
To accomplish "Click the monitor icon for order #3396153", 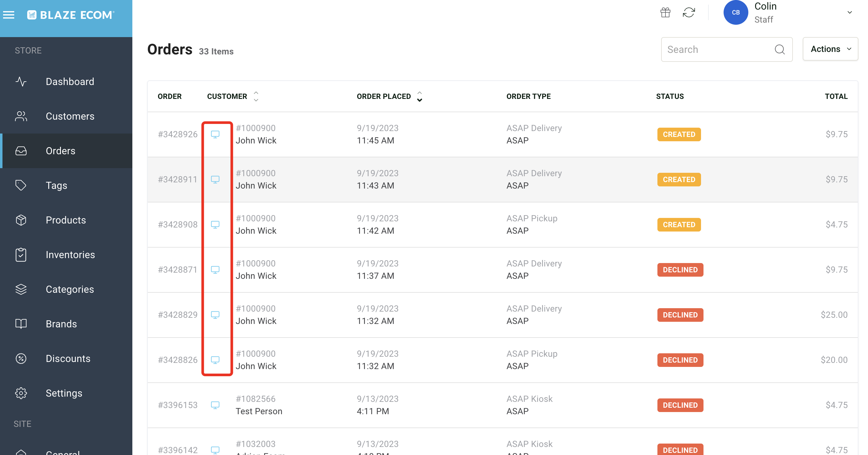I will (216, 405).
